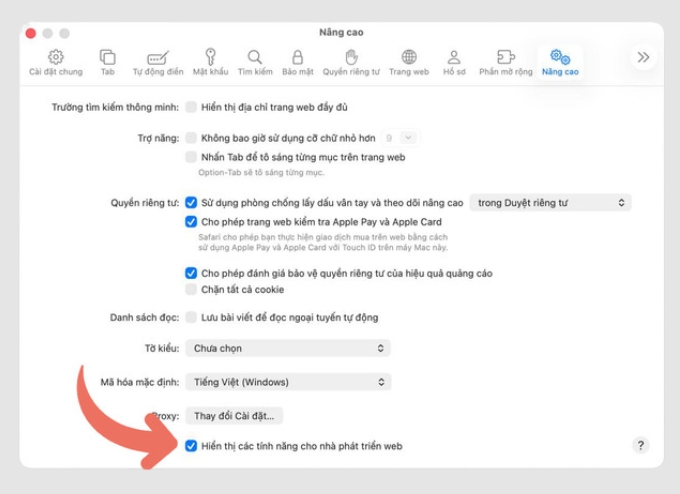Close the Nâng cao window with the red button
This screenshot has height=494, width=680.
[31, 33]
